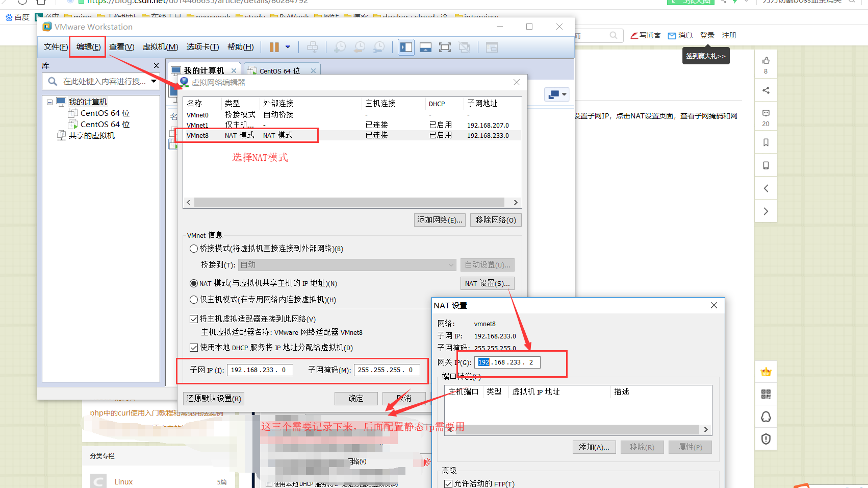Click the 子网 IP input field
The height and width of the screenshot is (488, 868).
coord(260,370)
